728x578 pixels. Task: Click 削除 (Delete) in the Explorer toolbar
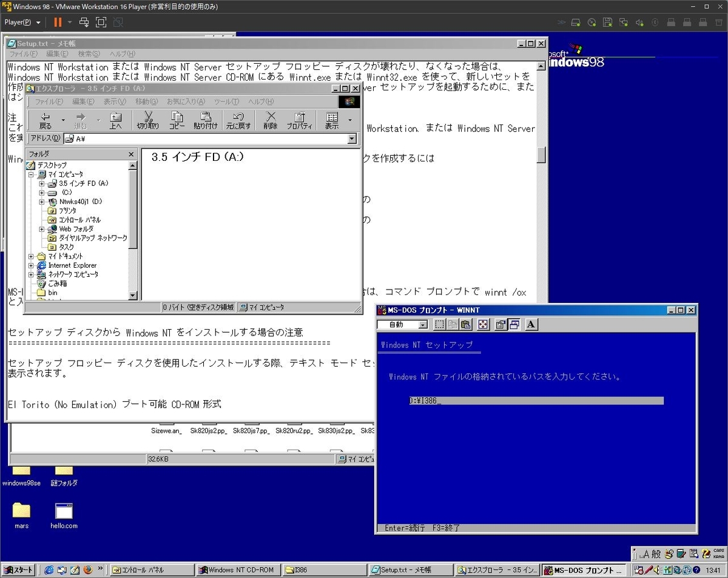pyautogui.click(x=271, y=120)
